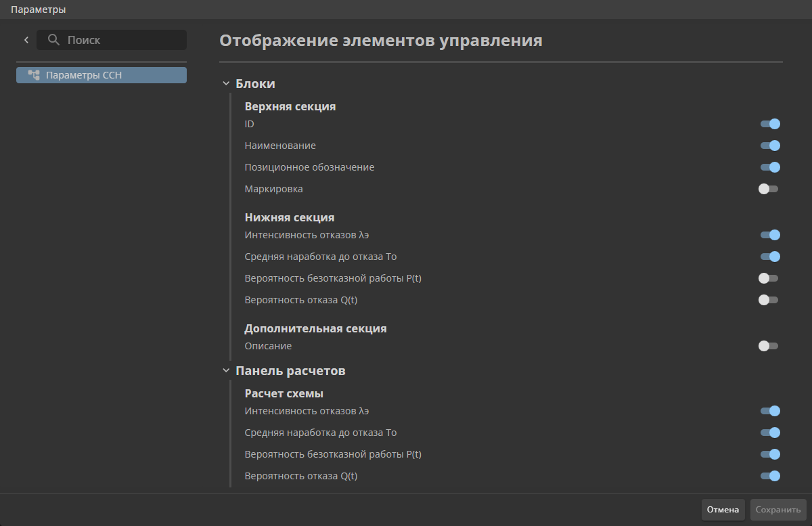This screenshot has width=812, height=526.
Task: Select Параметры ССН in sidebar
Action: pos(101,75)
